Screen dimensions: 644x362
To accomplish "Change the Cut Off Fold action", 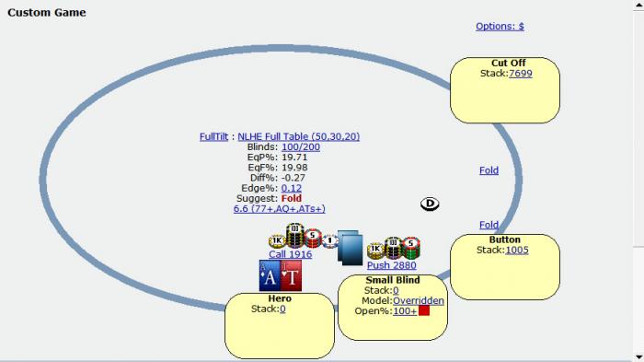I will click(x=489, y=170).
